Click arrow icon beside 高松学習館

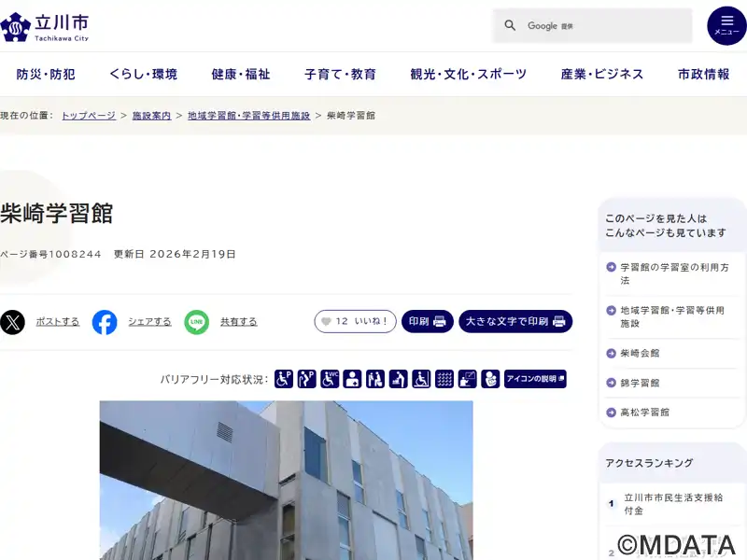pos(612,413)
